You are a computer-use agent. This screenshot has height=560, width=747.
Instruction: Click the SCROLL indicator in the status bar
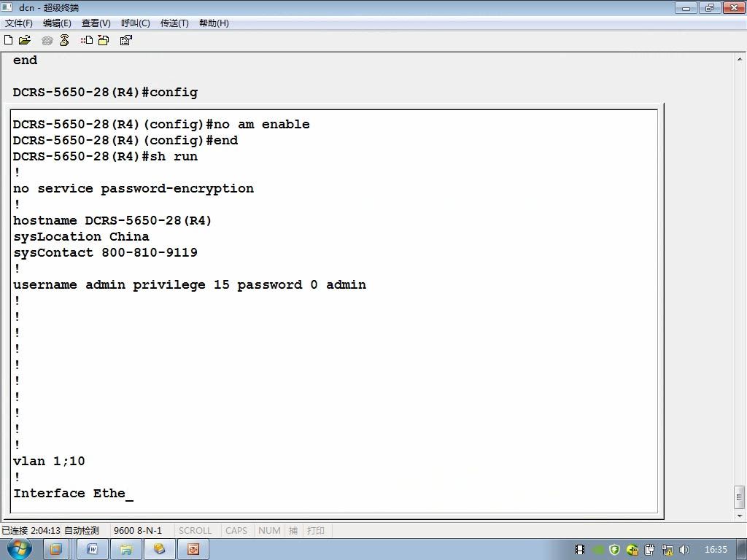[x=195, y=530]
